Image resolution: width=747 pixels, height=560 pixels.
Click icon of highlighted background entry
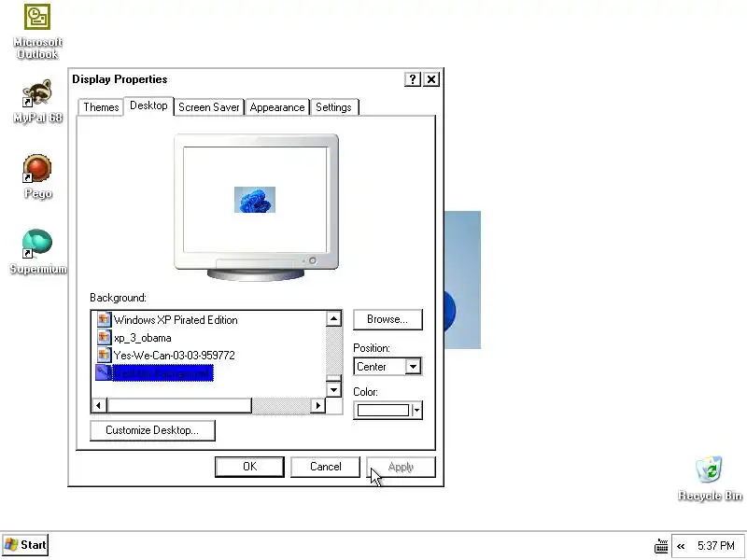[103, 372]
